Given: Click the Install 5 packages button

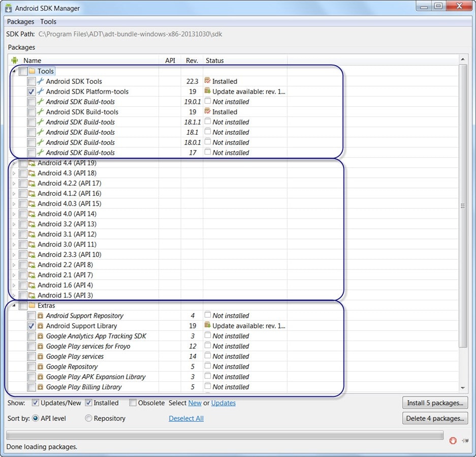Looking at the screenshot, I should click(435, 403).
